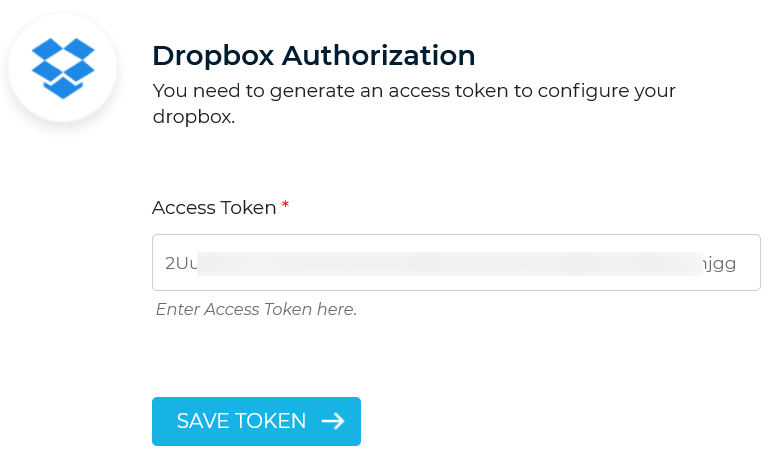Screen dimensions: 781x459
Task: Click the access token instruction sentence
Action: tap(414, 104)
